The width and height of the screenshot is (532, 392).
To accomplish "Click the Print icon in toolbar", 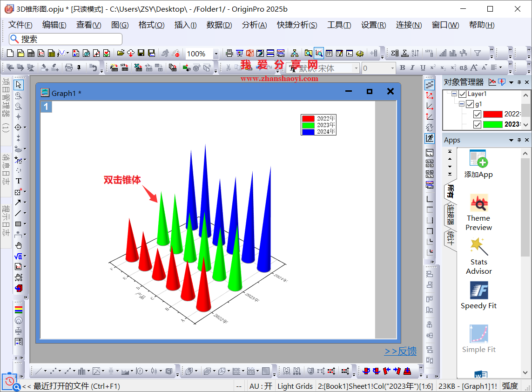I will 229,54.
